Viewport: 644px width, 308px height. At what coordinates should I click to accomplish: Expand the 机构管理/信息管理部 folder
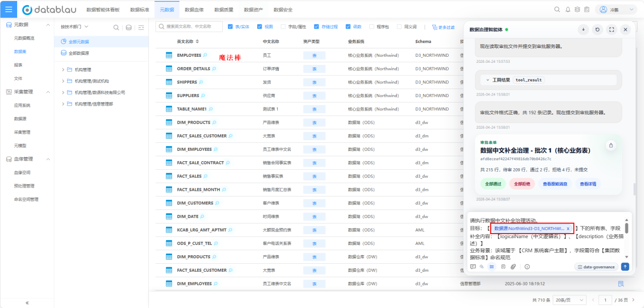[63, 104]
